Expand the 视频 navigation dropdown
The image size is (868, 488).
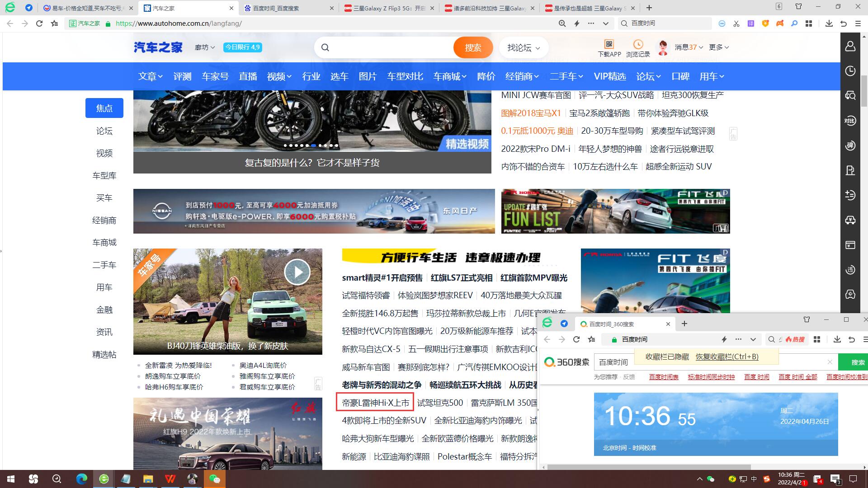279,76
